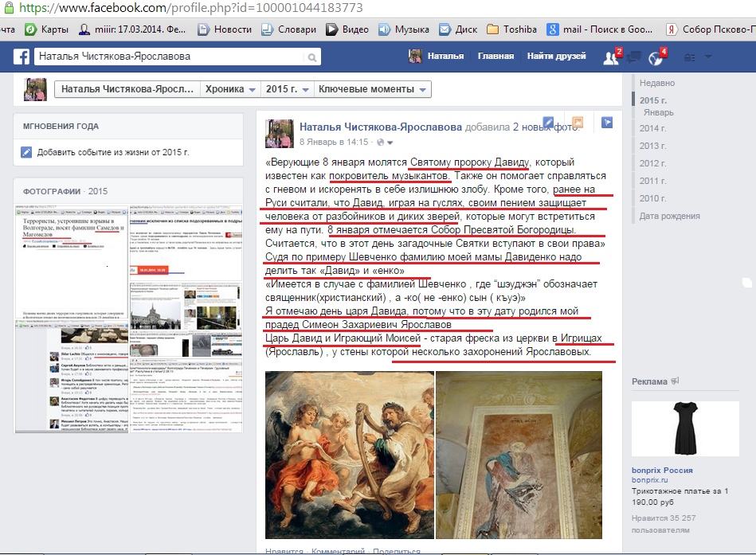756x555 pixels.
Task: Open the privacy shortcuts lock icon
Action: (690, 57)
